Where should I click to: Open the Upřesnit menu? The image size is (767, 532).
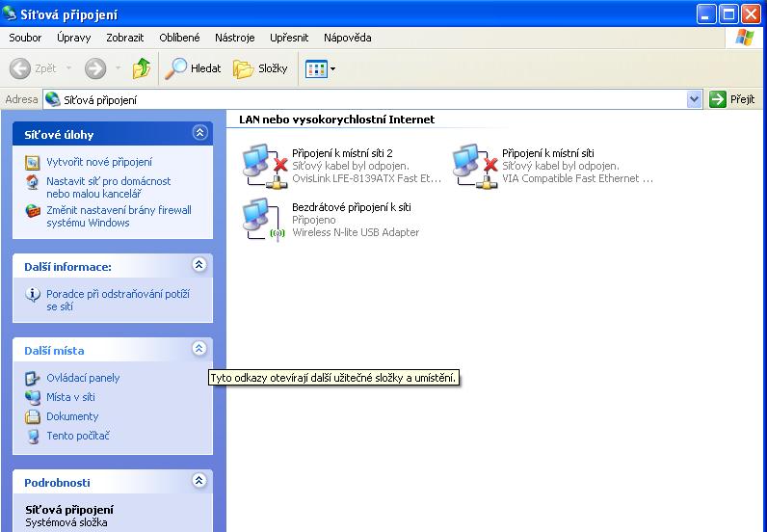[289, 38]
